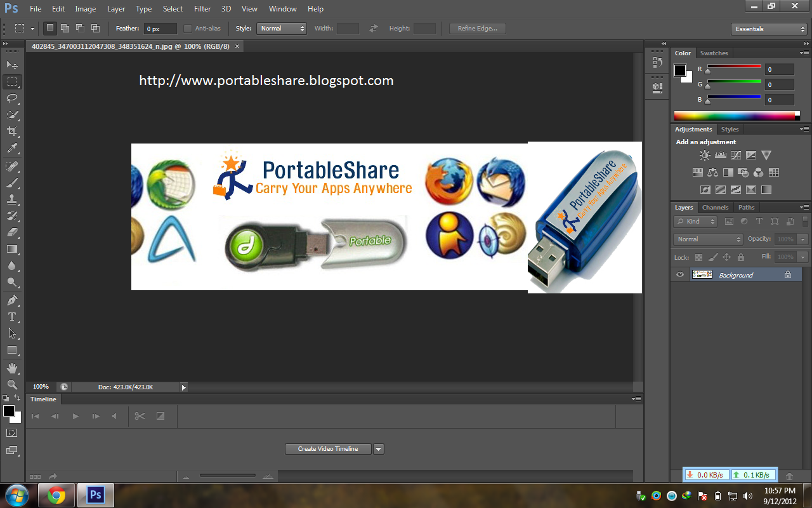Viewport: 812px width, 508px height.
Task: Switch to the Styles tab
Action: [x=730, y=130]
